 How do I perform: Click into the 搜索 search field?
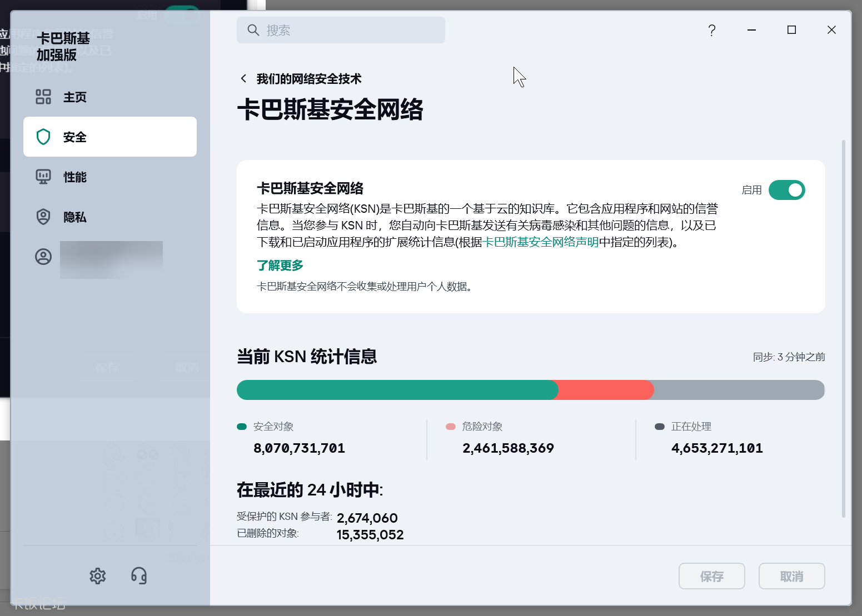(x=350, y=30)
